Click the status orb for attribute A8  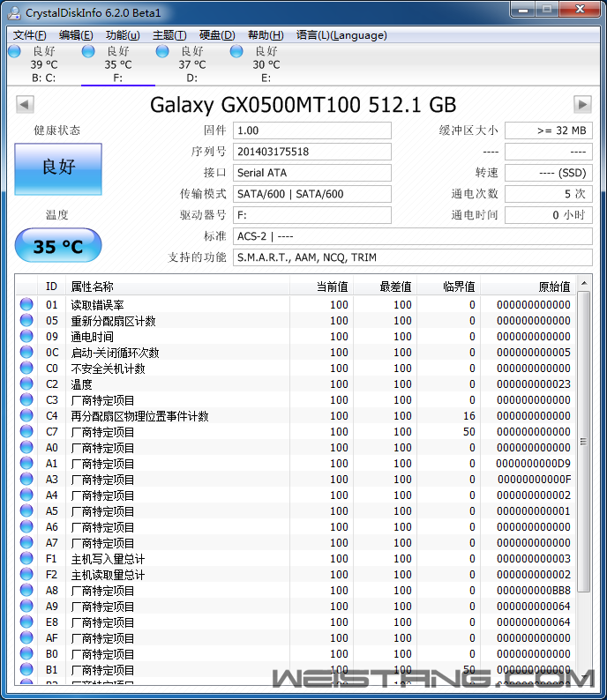[26, 590]
